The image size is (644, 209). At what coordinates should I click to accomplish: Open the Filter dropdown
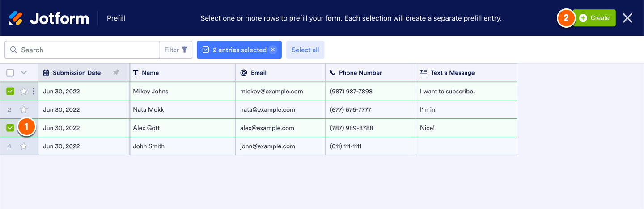tap(176, 50)
